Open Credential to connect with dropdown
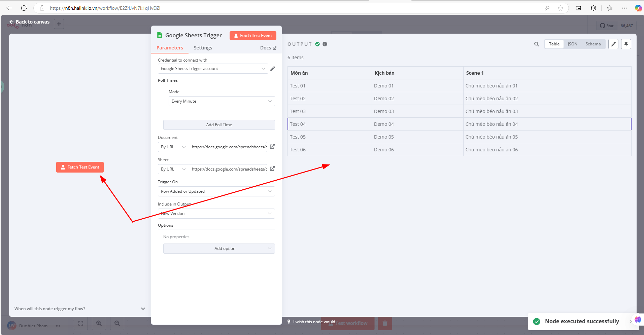The image size is (644, 335). tap(213, 69)
